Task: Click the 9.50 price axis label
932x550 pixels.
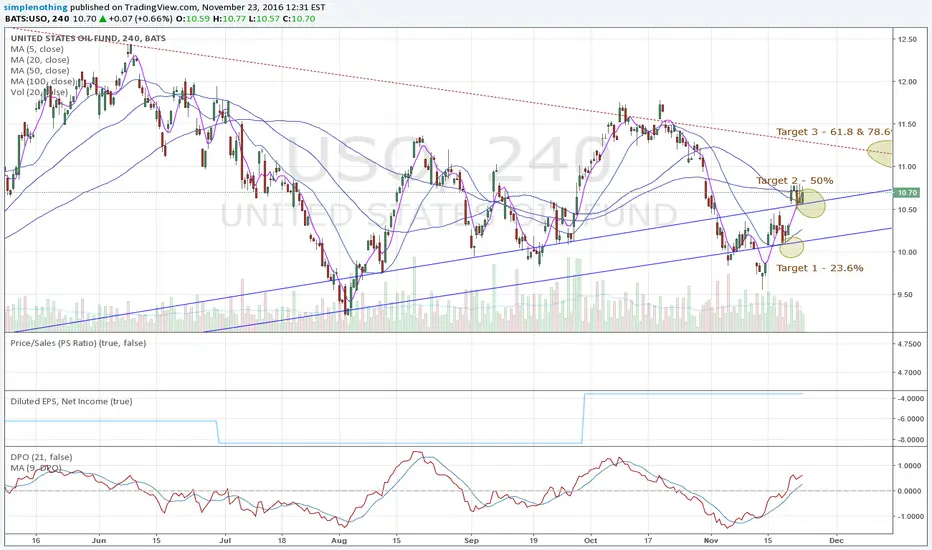Action: tap(905, 294)
